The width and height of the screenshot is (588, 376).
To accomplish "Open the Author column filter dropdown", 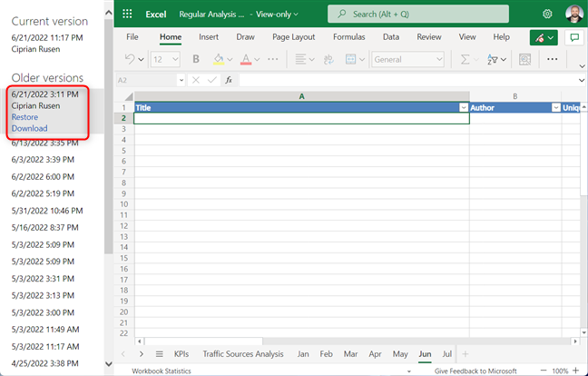I will pyautogui.click(x=555, y=108).
